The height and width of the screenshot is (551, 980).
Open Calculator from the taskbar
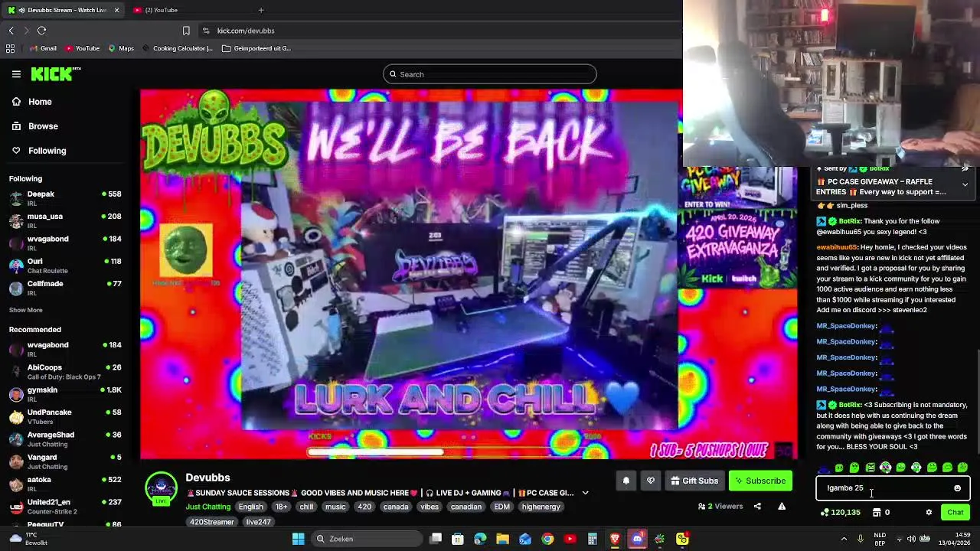coord(592,539)
